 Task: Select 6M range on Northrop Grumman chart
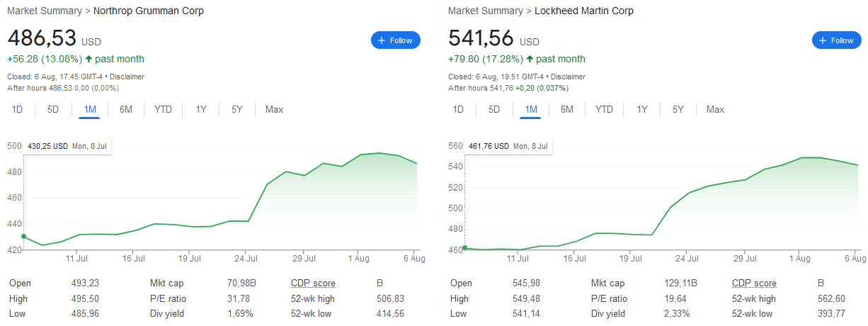coord(126,109)
